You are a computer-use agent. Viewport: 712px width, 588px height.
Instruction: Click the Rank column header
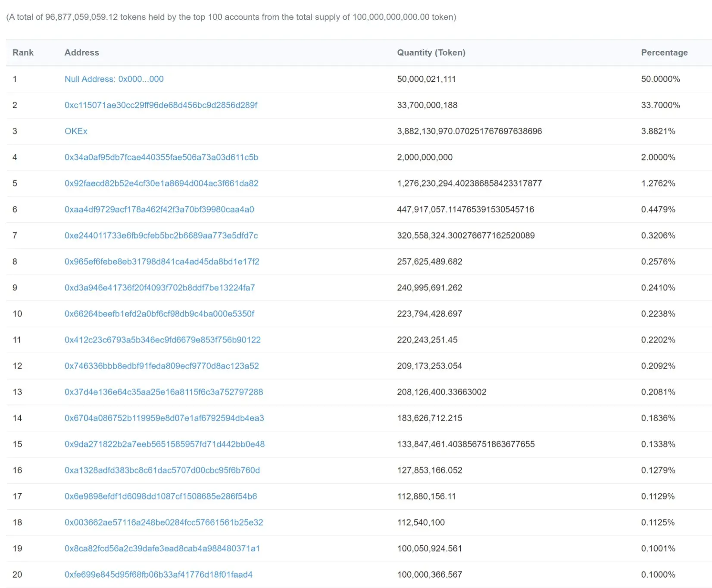pos(23,53)
